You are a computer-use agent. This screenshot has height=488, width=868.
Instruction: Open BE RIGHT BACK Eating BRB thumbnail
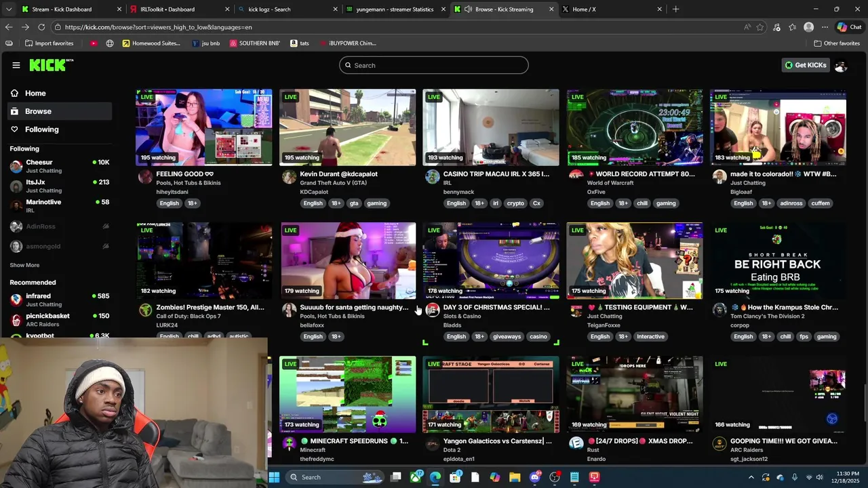[778, 261]
